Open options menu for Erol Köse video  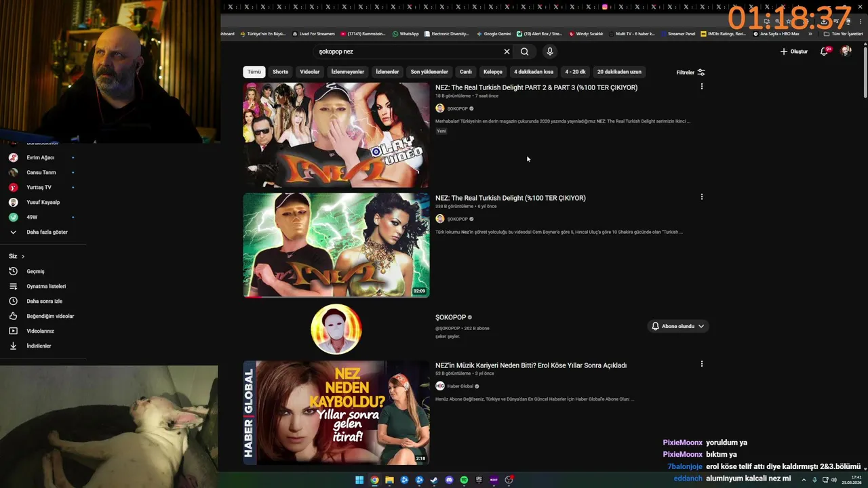coord(701,364)
